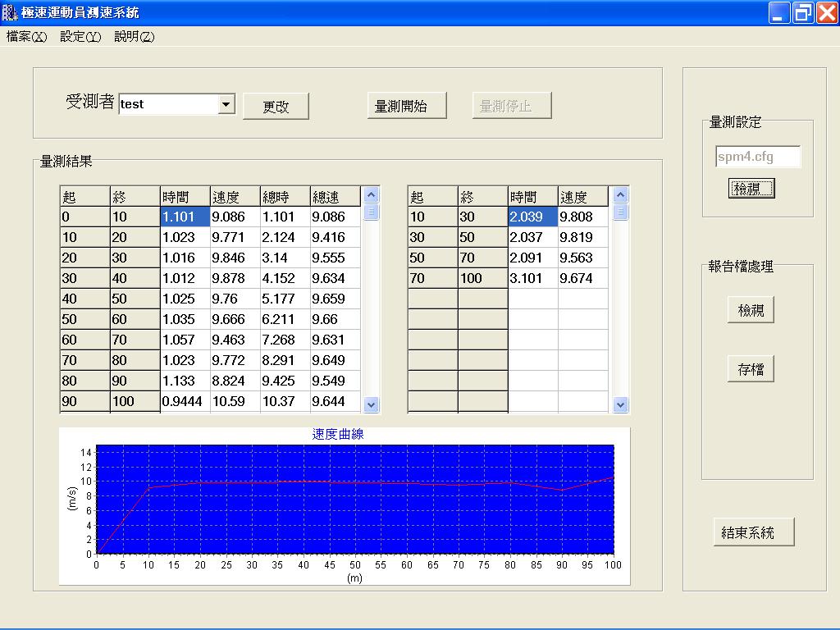Select cell 1.101 in left table

tap(185, 217)
